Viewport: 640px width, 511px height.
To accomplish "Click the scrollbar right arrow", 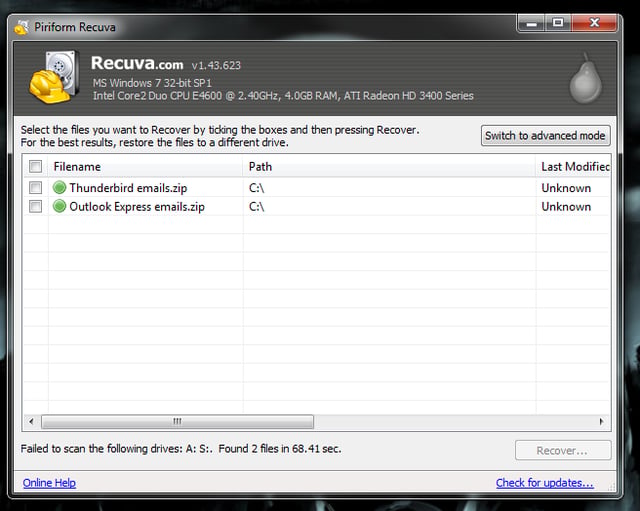I will pyautogui.click(x=601, y=422).
